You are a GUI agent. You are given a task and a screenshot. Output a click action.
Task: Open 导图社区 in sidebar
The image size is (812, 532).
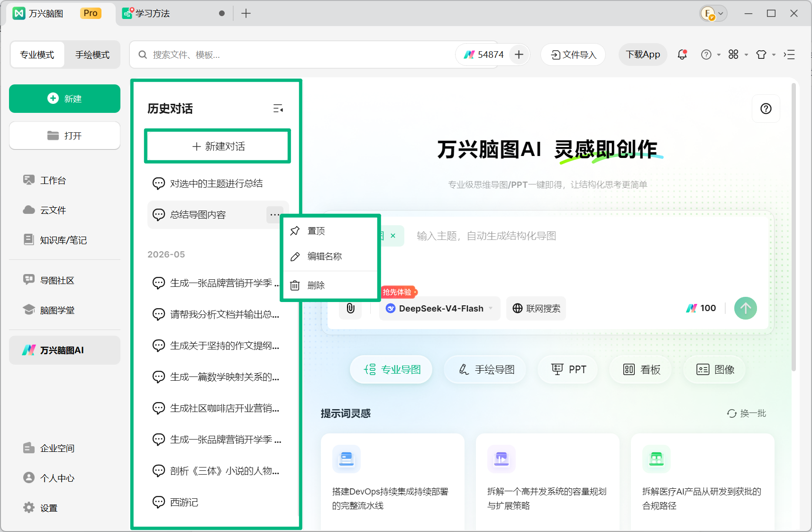click(64, 280)
